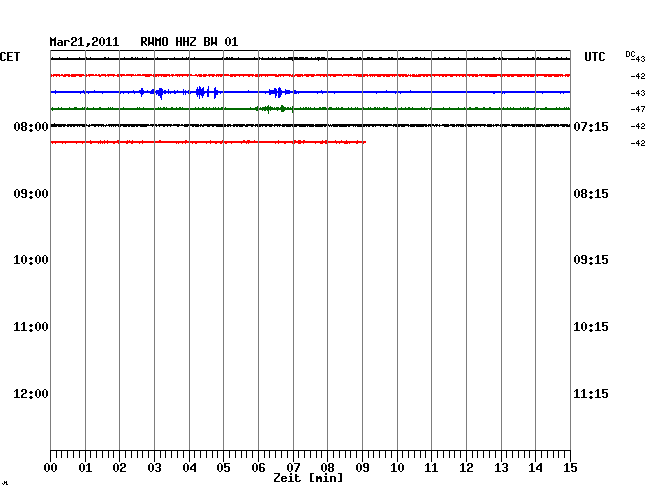Select the station title RWMO HHZ BW 01

pos(189,42)
